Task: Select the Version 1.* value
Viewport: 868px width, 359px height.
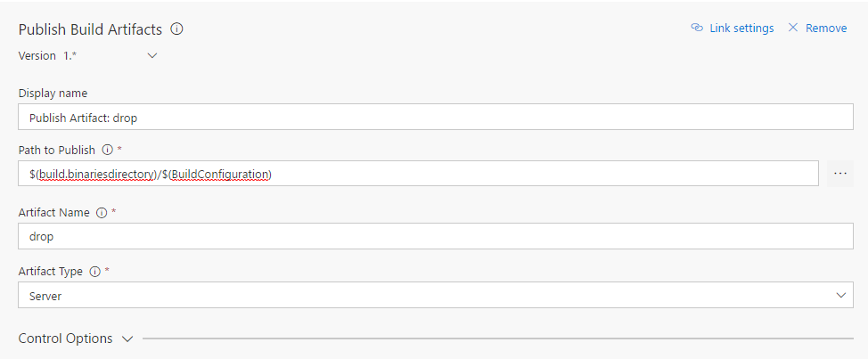Action: pos(70,55)
